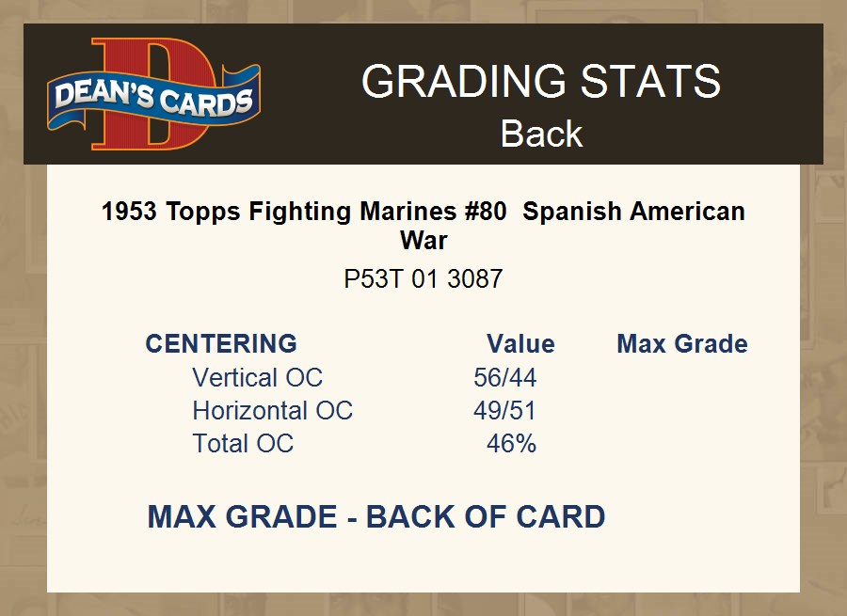
Task: Click the 46% total value
Action: coord(511,444)
